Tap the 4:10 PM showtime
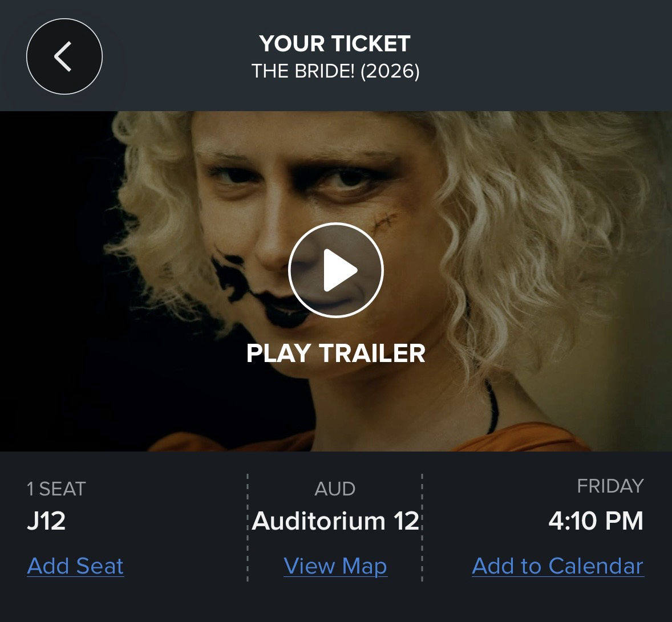Image resolution: width=672 pixels, height=622 pixels. 596,521
